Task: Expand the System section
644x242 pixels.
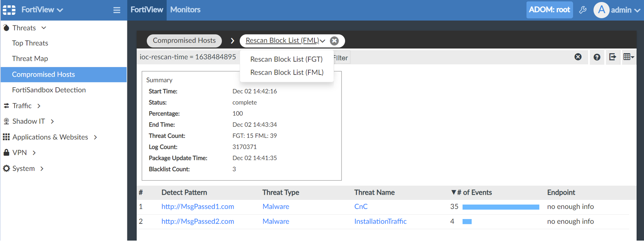Action: (42, 169)
